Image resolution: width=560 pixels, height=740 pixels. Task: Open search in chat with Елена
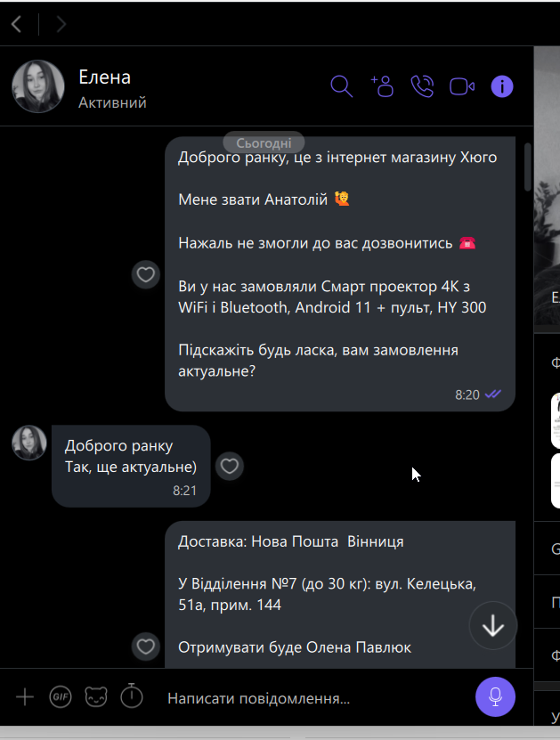[x=341, y=86]
